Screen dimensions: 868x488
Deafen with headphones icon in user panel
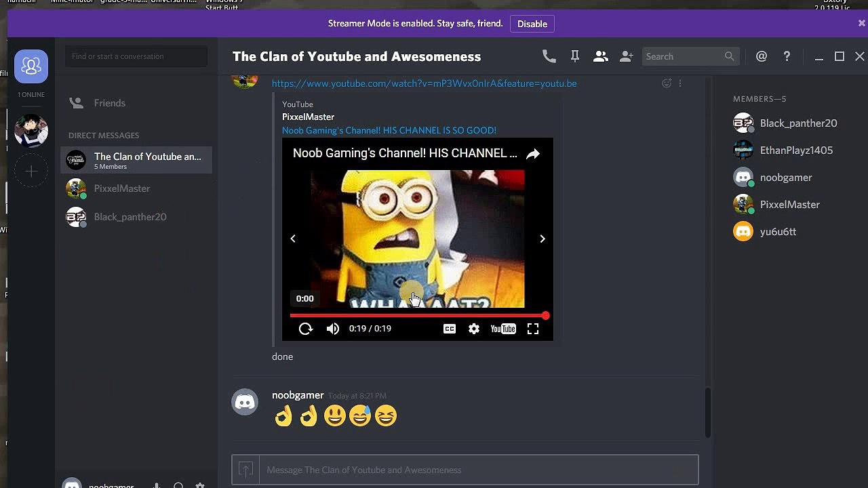[x=178, y=486]
